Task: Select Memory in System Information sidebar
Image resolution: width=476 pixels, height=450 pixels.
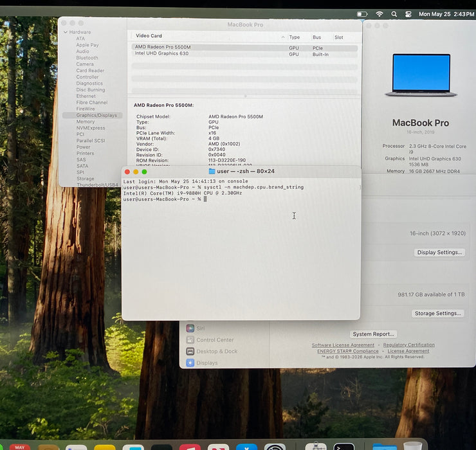Action: pyautogui.click(x=86, y=122)
